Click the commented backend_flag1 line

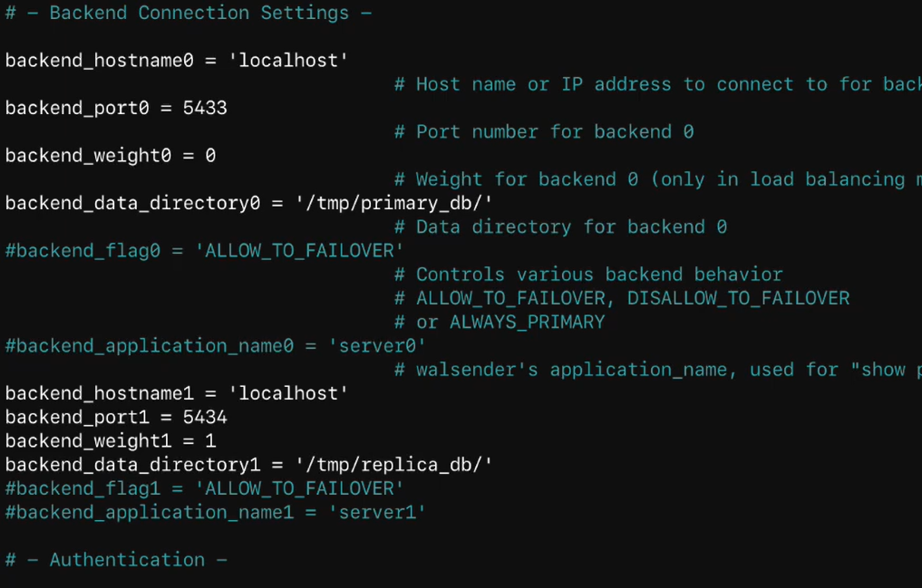point(204,488)
